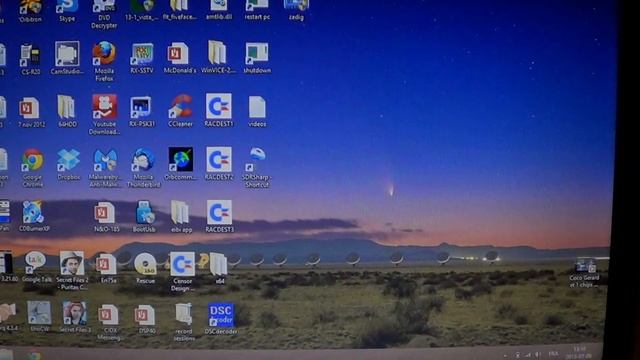Launch the BootUsb shortcut
Viewport: 640px width, 360px height.
point(144,216)
